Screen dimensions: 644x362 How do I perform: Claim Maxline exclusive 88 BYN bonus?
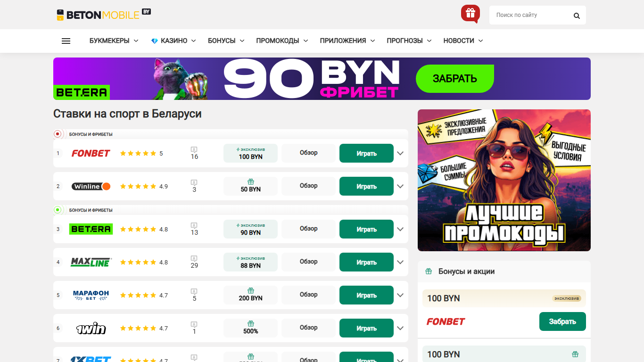point(250,262)
